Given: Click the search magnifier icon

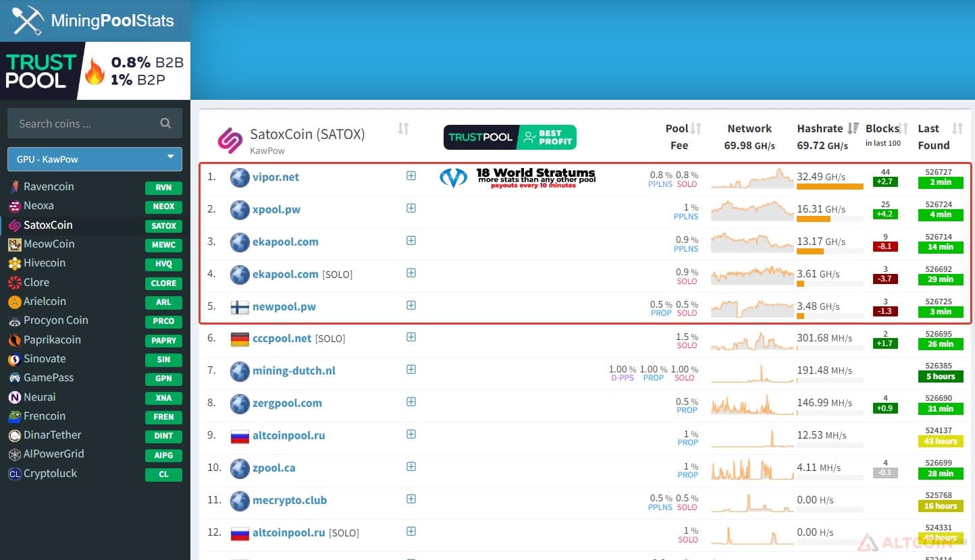Looking at the screenshot, I should [165, 123].
